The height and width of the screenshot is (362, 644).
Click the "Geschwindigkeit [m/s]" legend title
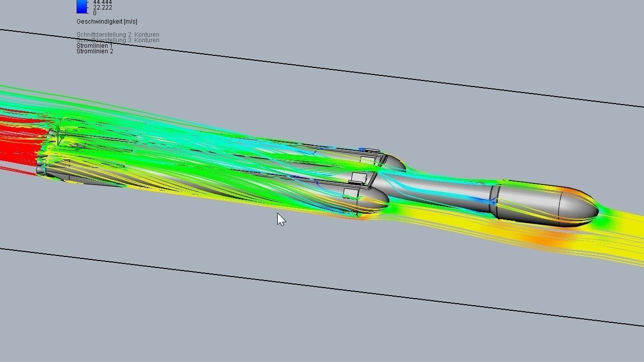click(x=107, y=22)
